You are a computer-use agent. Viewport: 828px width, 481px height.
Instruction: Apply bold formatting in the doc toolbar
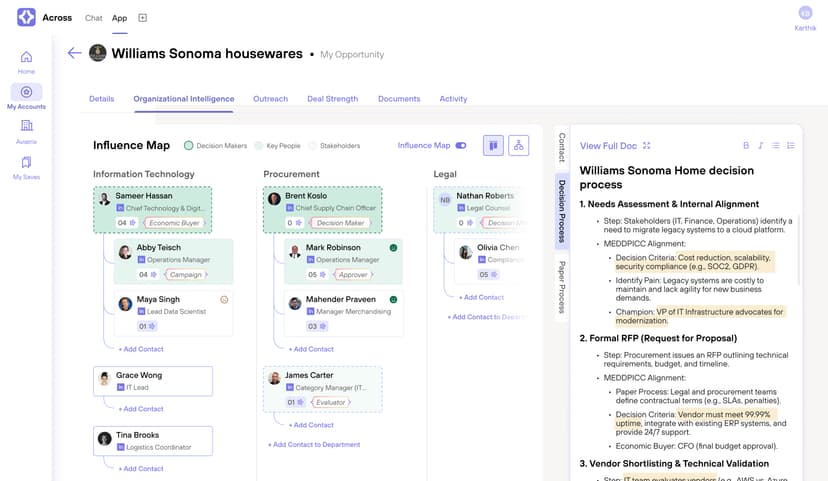[745, 146]
